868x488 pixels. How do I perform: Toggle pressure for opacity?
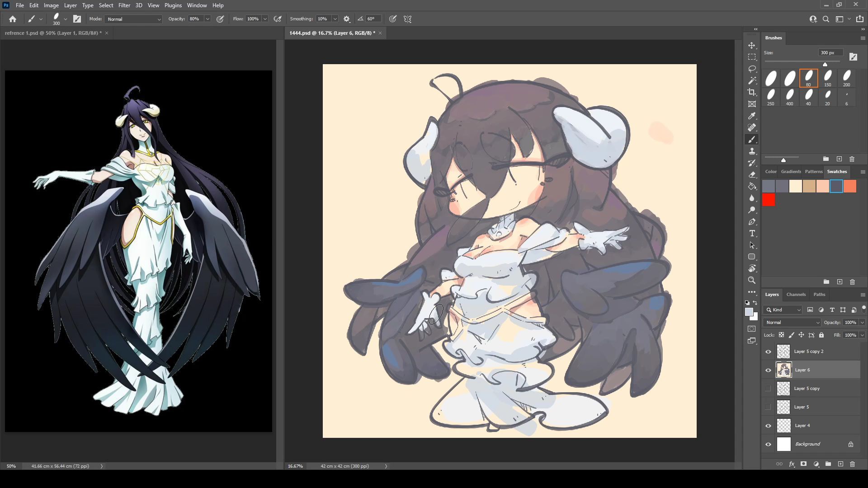(x=220, y=19)
